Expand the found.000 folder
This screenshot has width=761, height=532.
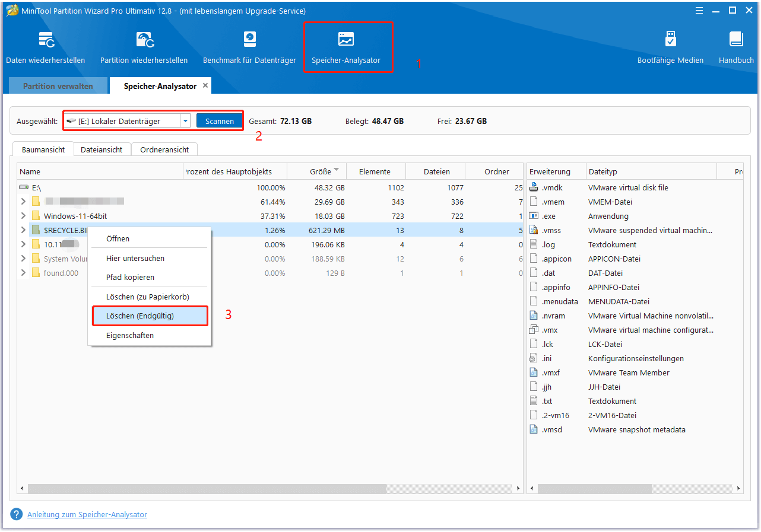pyautogui.click(x=23, y=273)
